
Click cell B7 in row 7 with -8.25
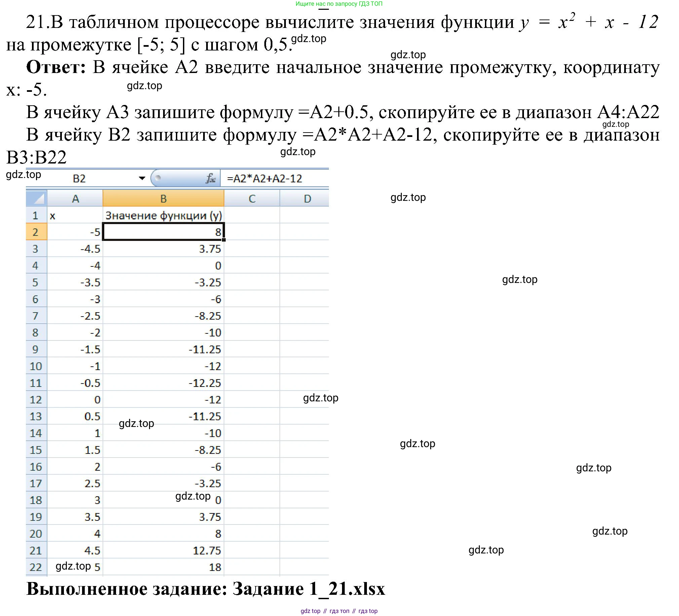coord(163,316)
